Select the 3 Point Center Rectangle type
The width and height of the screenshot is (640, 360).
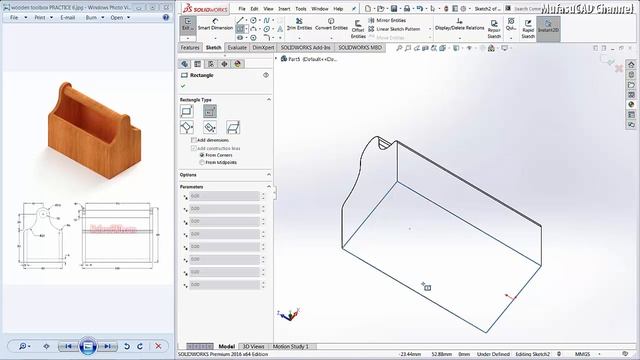[x=210, y=127]
